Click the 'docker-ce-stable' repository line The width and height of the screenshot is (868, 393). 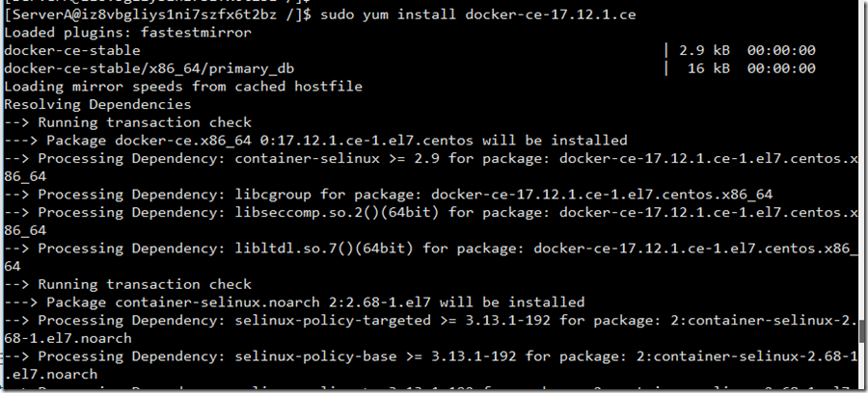(72, 50)
